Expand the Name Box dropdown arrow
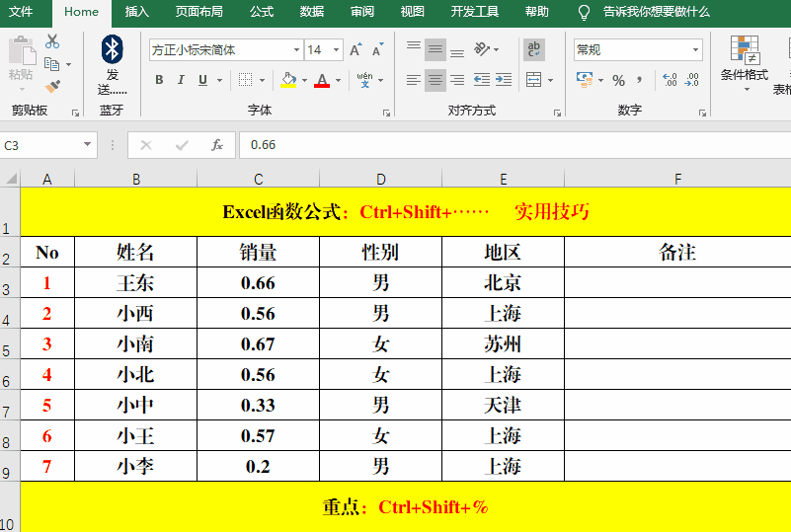Viewport: 791px width, 532px height. click(87, 145)
